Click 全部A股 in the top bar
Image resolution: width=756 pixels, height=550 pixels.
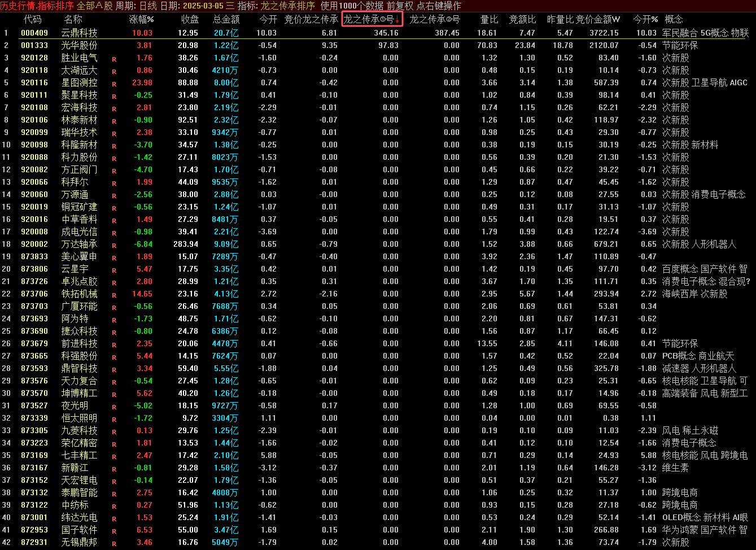pos(95,6)
